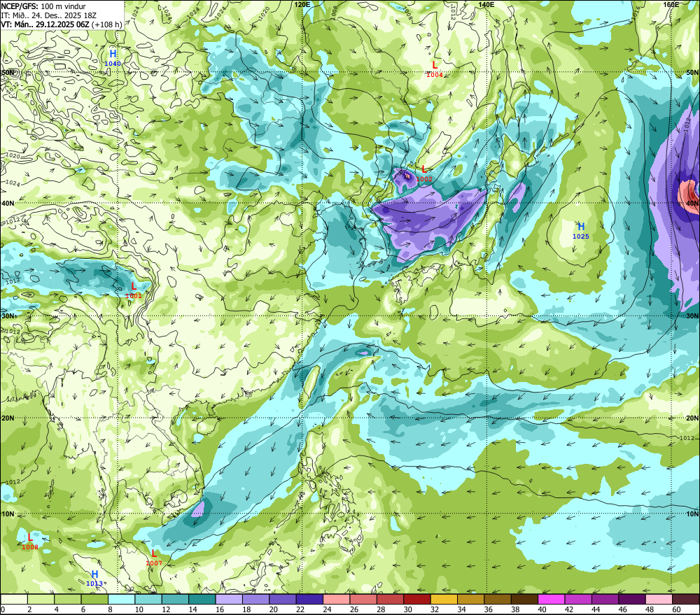
Task: Click the legend value 32
Action: tap(435, 609)
